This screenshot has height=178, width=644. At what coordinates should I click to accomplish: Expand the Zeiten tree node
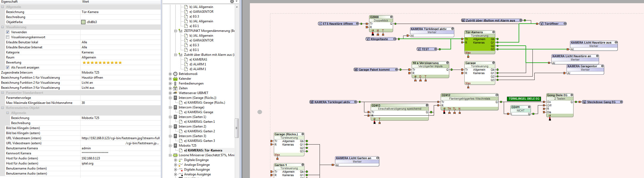click(170, 88)
